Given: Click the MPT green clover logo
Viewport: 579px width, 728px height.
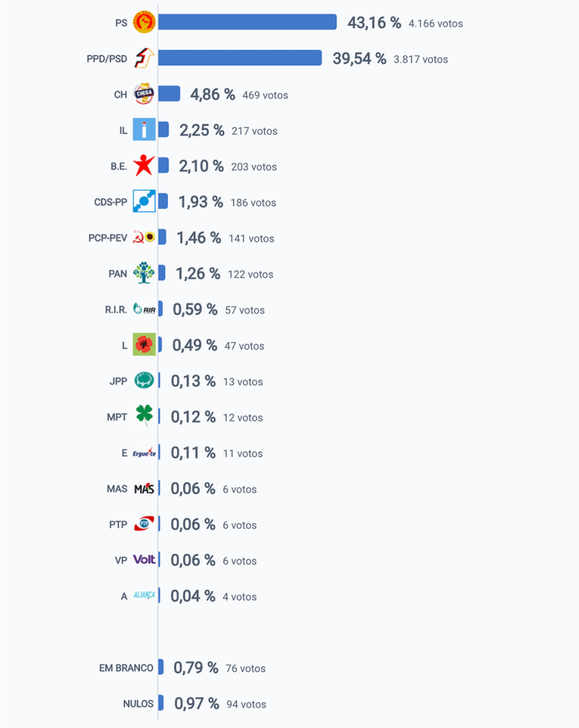Looking at the screenshot, I should 144,415.
